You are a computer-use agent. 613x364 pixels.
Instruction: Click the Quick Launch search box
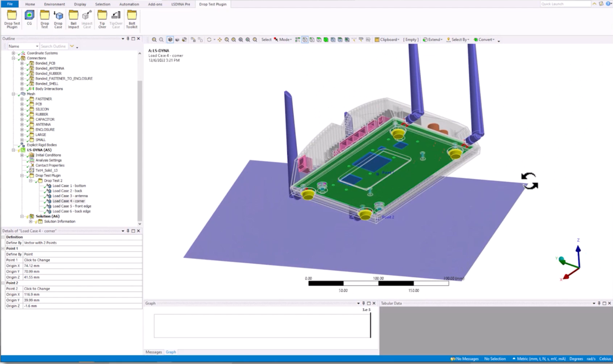(565, 4)
